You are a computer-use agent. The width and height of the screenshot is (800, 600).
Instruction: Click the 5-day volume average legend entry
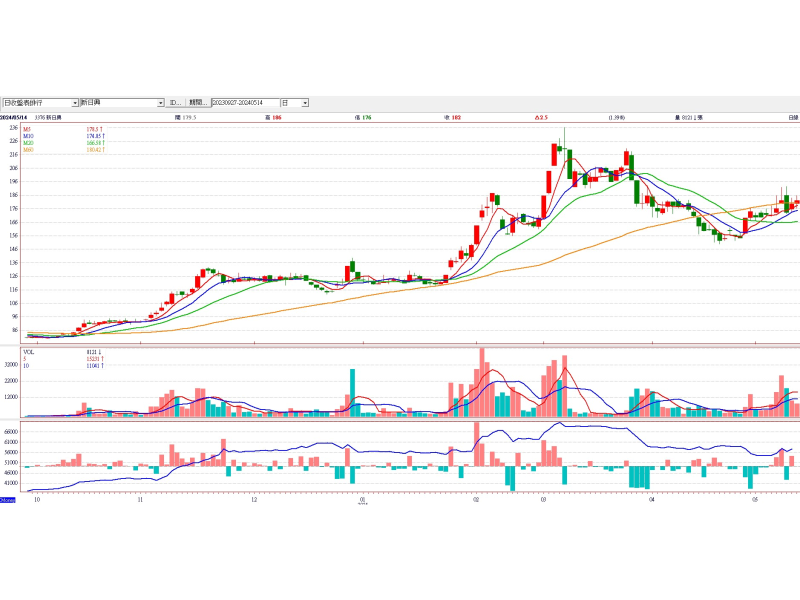[26, 359]
